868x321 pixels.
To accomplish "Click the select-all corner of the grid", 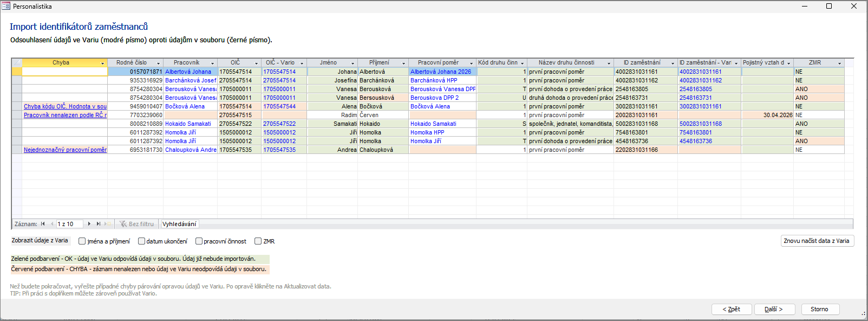I will 17,63.
